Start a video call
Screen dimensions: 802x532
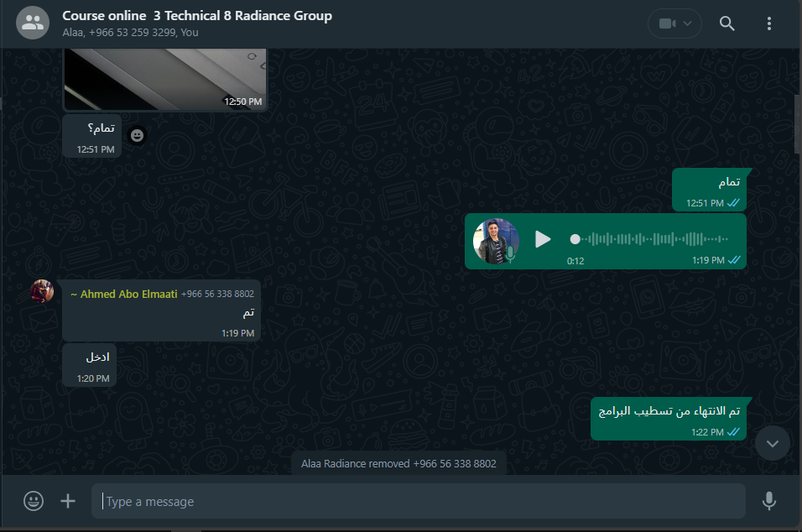tap(666, 23)
